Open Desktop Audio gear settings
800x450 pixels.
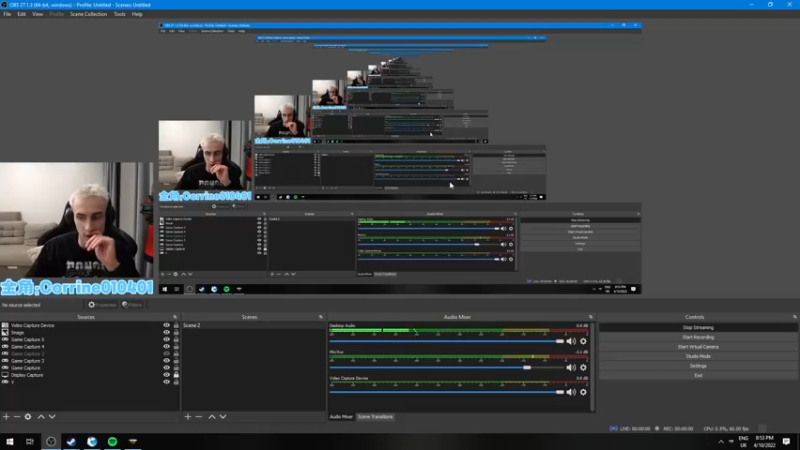coord(583,341)
